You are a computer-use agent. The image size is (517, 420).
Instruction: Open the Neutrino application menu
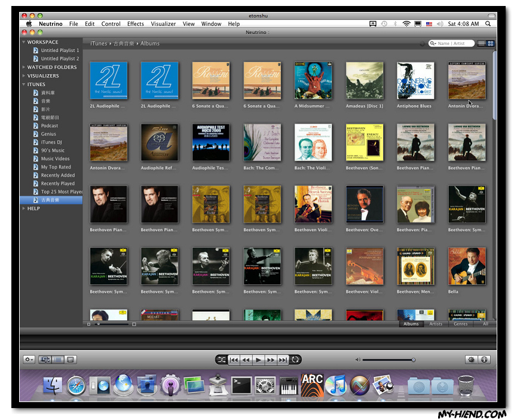tap(50, 24)
